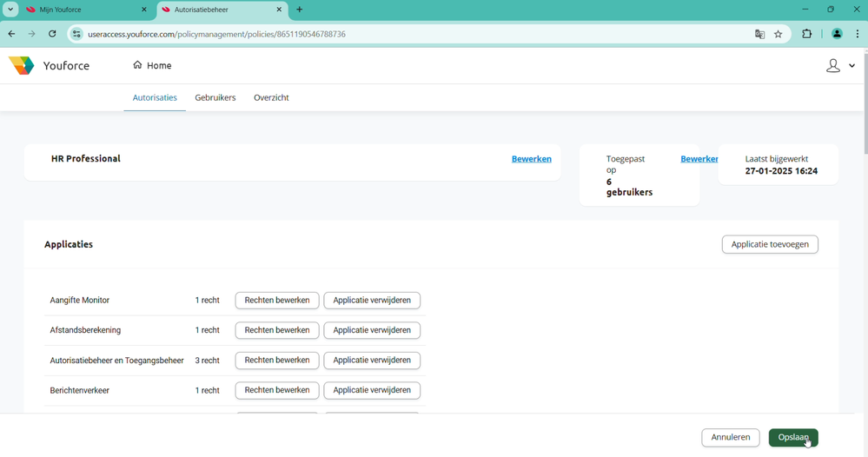
Task: Bookmark this page with star icon
Action: [778, 34]
